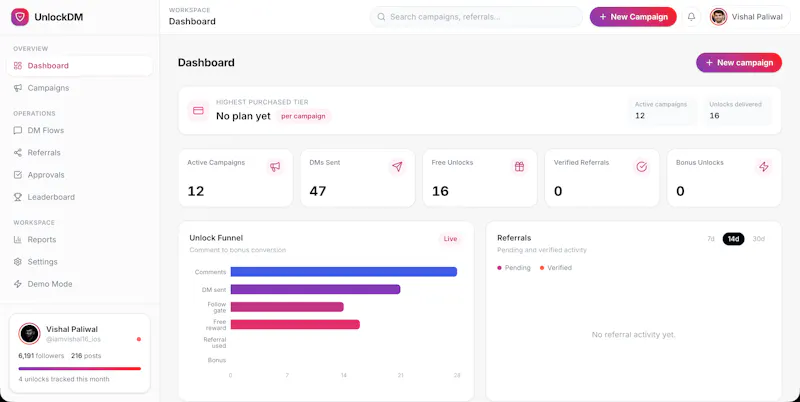
Task: Click profile avatar in sidebar account card
Action: 29,334
